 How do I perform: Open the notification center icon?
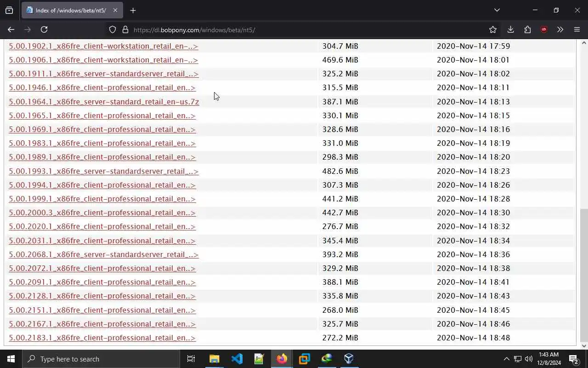[574, 359]
